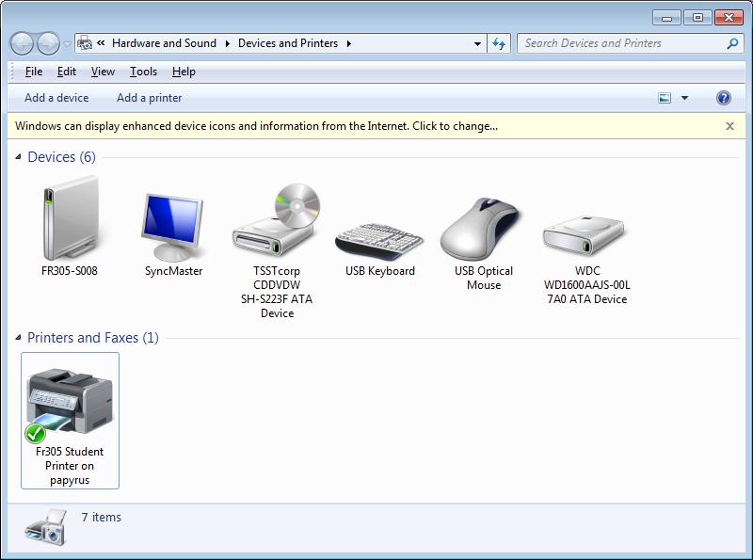Select the TSSTcorp CDDVDW drive icon
Image resolution: width=753 pixels, height=560 pixels.
(x=277, y=223)
